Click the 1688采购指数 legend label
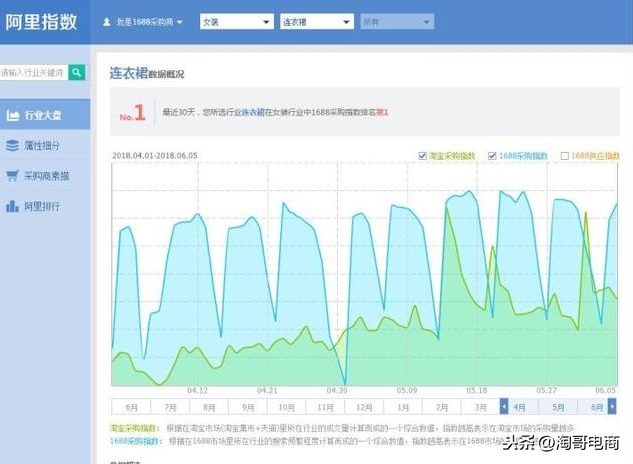Image resolution: width=633 pixels, height=464 pixels. coord(523,156)
